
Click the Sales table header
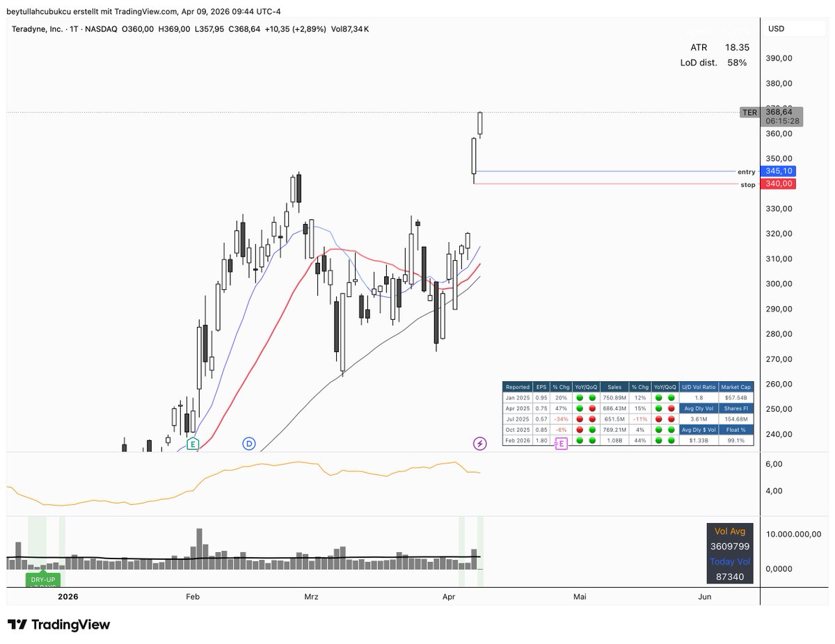(x=613, y=387)
